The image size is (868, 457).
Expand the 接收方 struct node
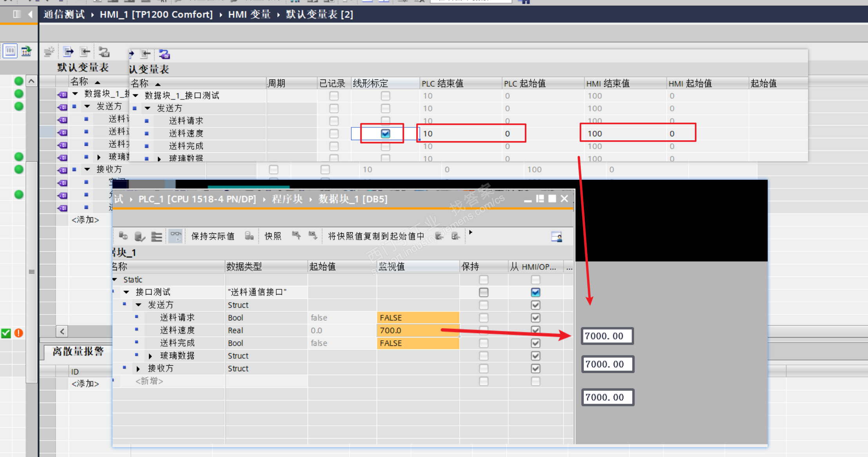click(x=138, y=368)
